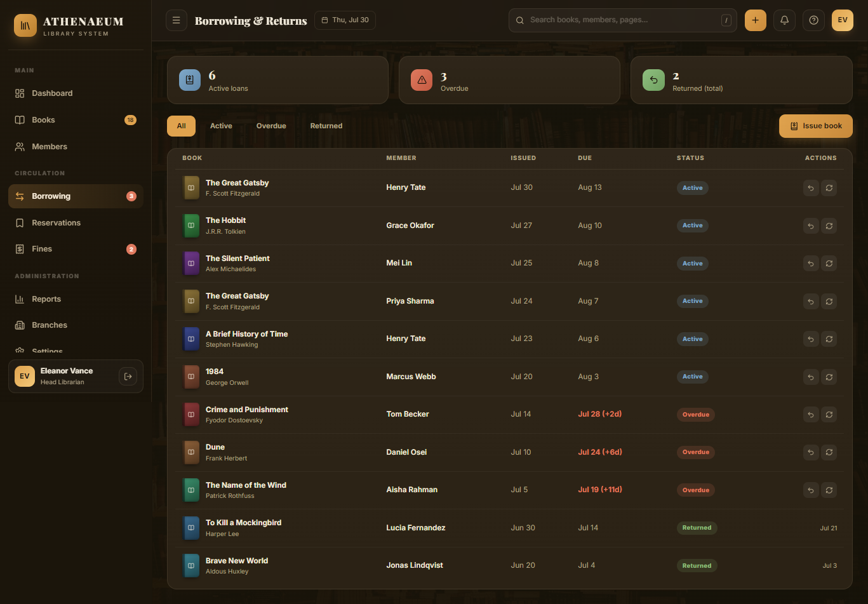
Task: Click the Overdue status badge for Dune
Action: point(696,452)
